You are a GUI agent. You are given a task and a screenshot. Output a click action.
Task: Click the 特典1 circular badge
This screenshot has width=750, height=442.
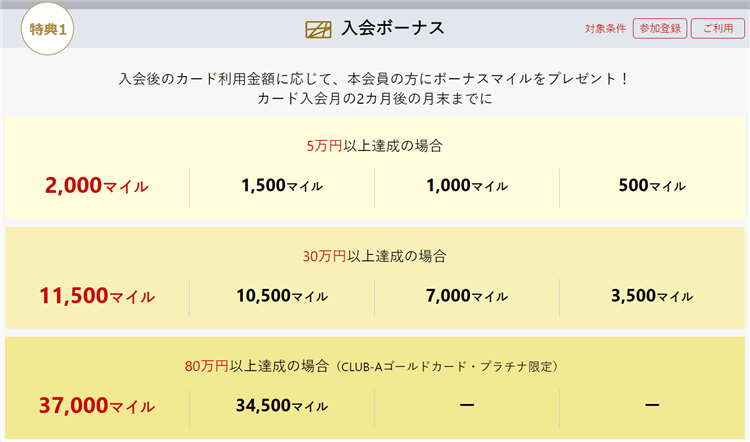(x=44, y=28)
